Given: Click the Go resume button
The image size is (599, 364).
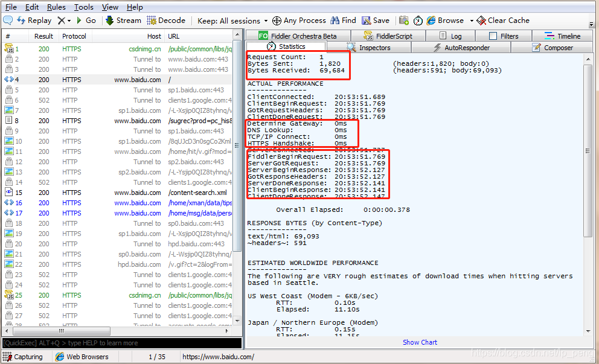Looking at the screenshot, I should [86, 21].
